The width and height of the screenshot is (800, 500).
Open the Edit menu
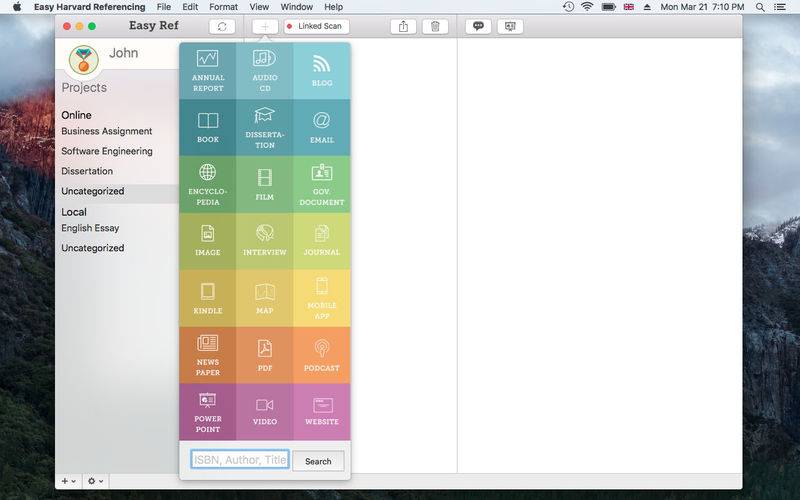(190, 7)
